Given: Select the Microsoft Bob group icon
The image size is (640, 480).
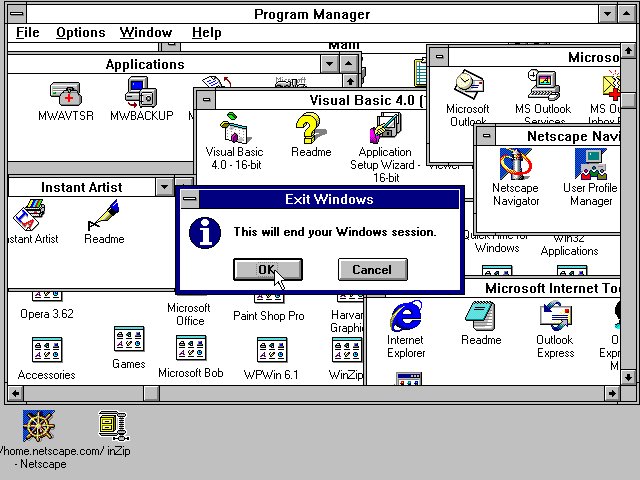Looking at the screenshot, I should 191,348.
